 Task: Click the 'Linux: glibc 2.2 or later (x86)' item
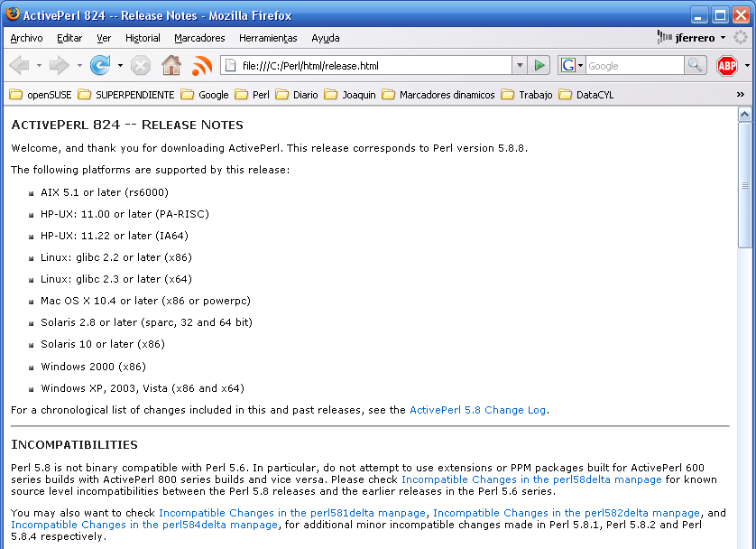coord(116,257)
